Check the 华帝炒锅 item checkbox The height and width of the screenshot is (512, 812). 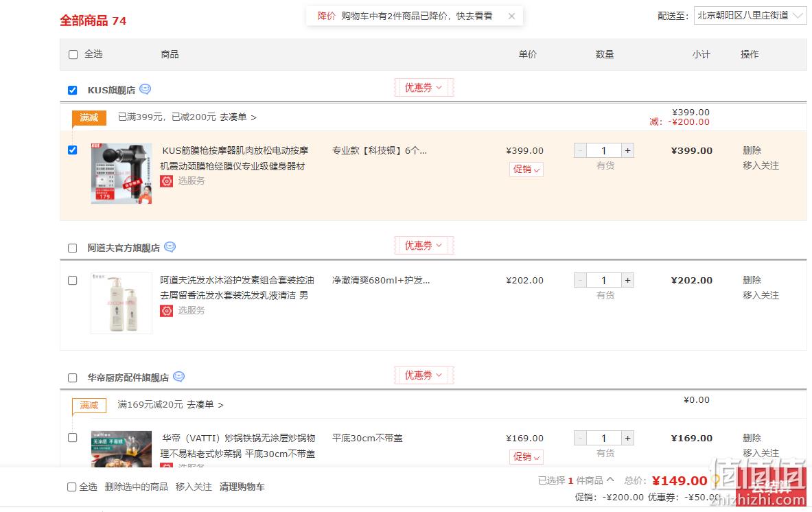click(73, 437)
